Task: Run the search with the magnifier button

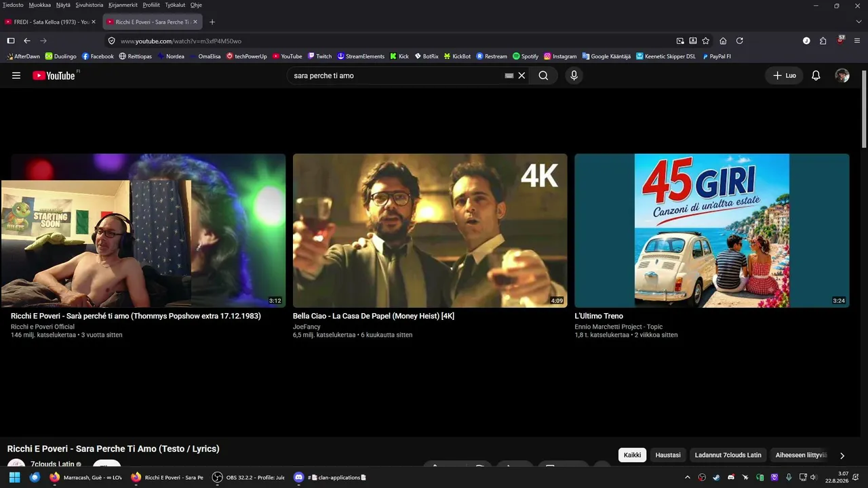Action: tap(543, 76)
